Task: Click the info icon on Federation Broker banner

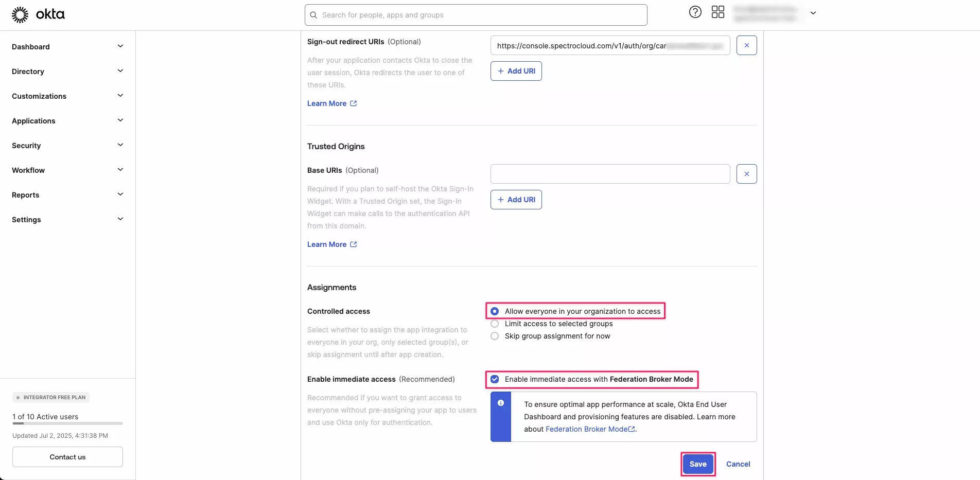Action: tap(500, 403)
